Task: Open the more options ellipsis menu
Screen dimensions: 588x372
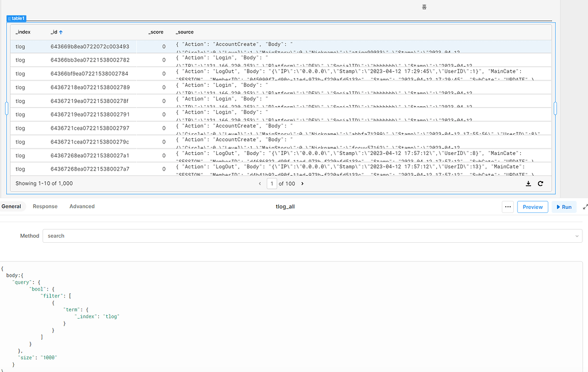Action: (x=507, y=207)
